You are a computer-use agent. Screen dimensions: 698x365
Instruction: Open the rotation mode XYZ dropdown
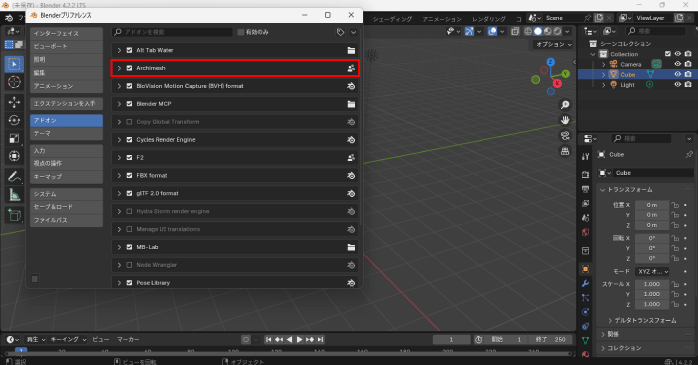tap(653, 272)
